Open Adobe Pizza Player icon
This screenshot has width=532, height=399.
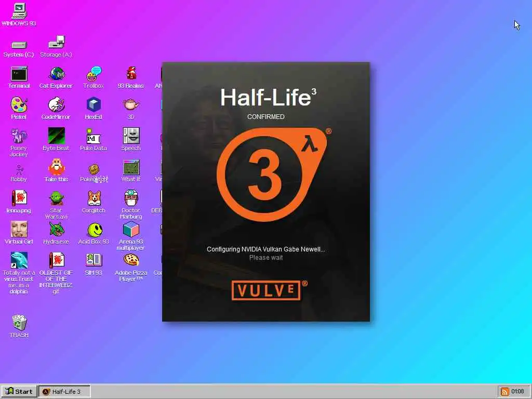[131, 268]
